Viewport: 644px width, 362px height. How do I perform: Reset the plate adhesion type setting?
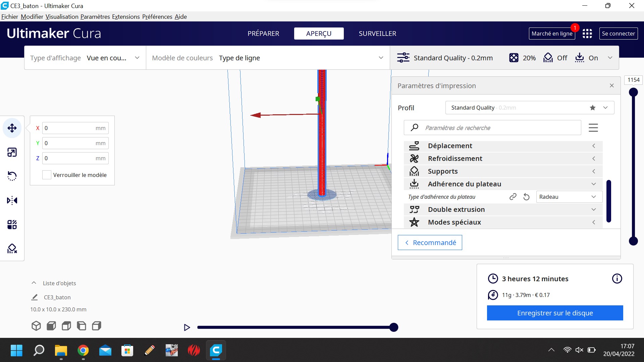(x=526, y=197)
